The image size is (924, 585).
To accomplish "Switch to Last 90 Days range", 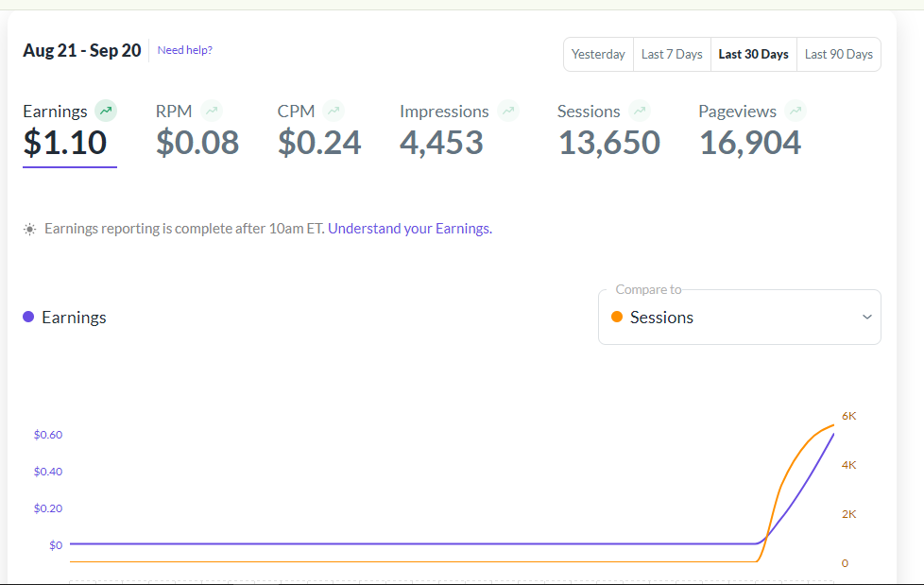I will (838, 54).
